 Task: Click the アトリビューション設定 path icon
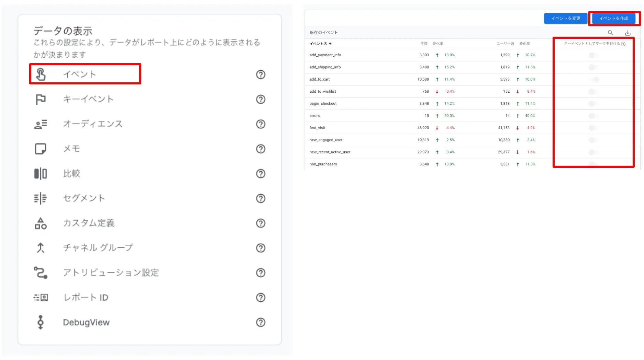coord(41,273)
